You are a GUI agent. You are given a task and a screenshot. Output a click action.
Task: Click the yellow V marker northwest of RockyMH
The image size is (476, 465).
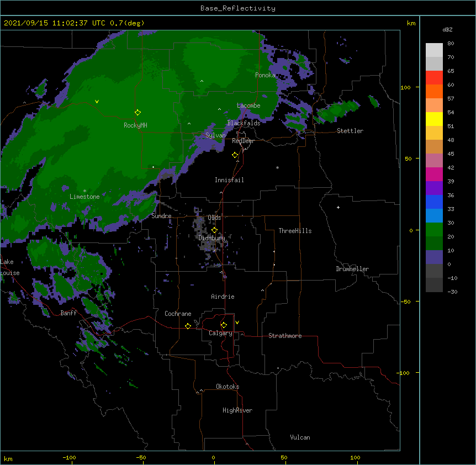click(x=97, y=102)
